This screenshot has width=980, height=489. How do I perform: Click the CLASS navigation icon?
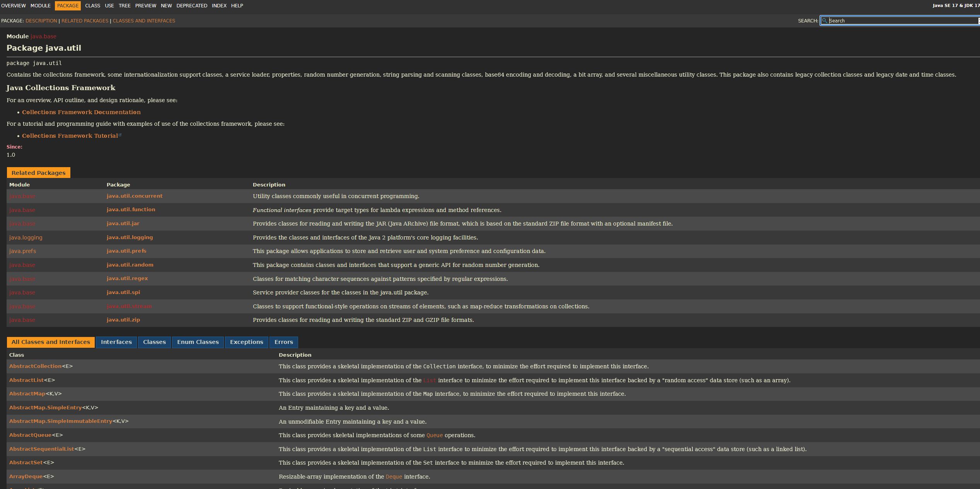point(92,6)
